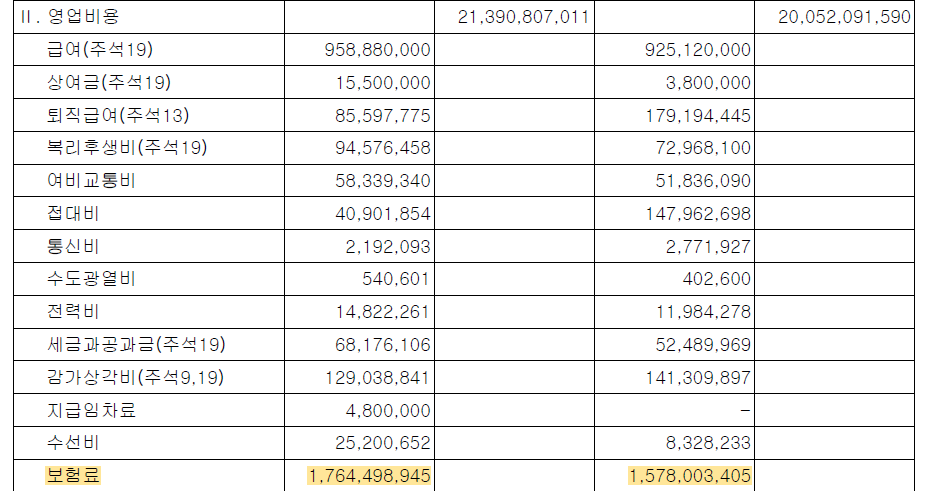The height and width of the screenshot is (491, 936).
Task: Click the 179,194,445 retirement amount
Action: 698,115
